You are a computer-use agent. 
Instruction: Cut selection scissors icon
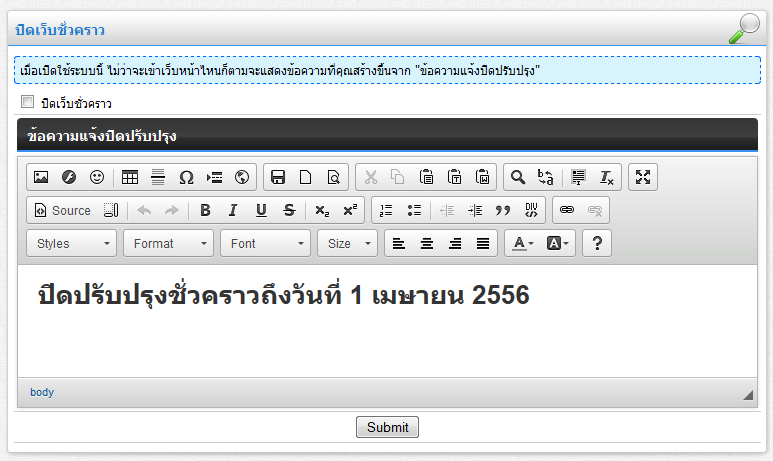(370, 177)
